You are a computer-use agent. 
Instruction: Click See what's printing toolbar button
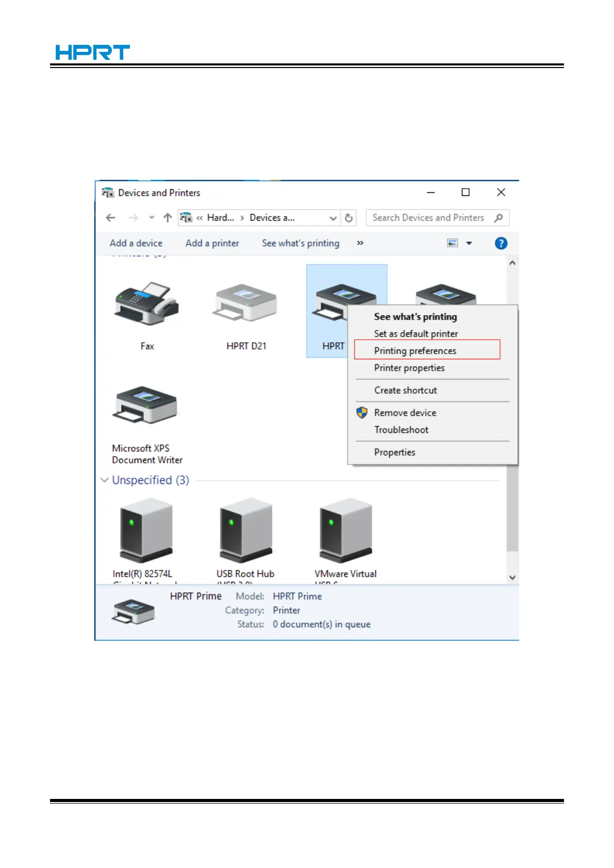(301, 243)
